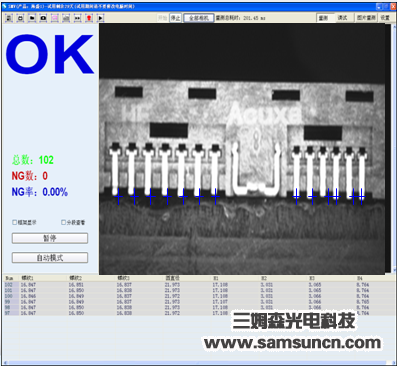Toggle the 框架显示 checkbox
The height and width of the screenshot is (366, 397).
pyautogui.click(x=14, y=222)
